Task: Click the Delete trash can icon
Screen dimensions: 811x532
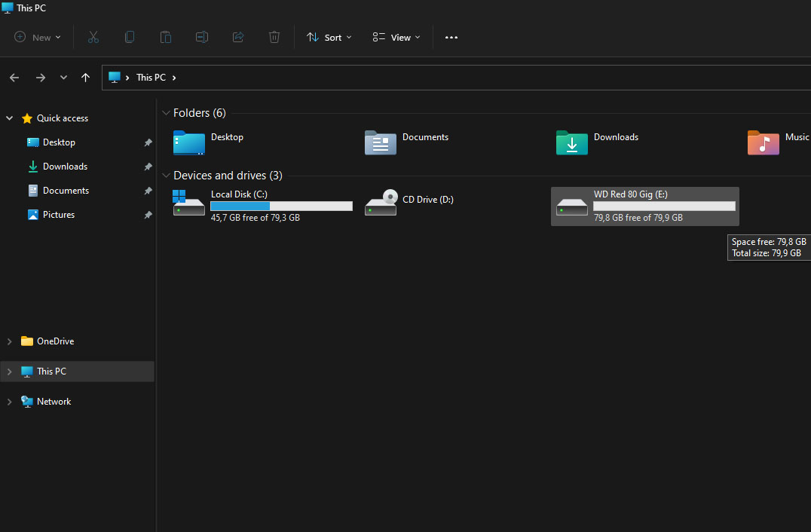Action: point(274,37)
